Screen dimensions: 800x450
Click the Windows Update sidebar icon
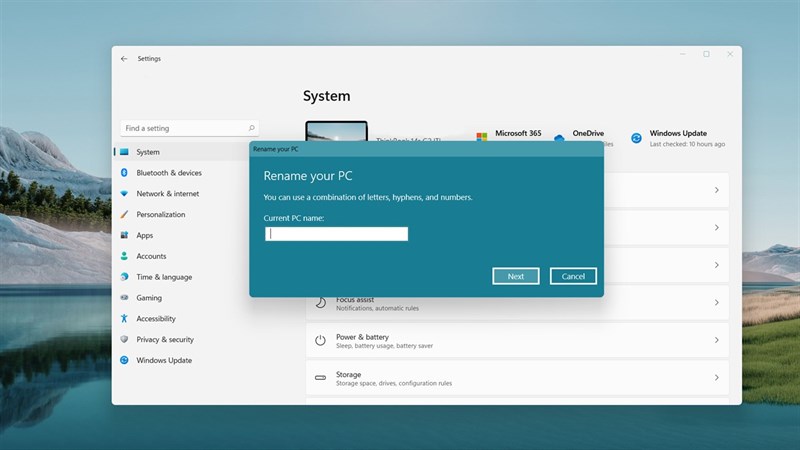click(x=124, y=360)
